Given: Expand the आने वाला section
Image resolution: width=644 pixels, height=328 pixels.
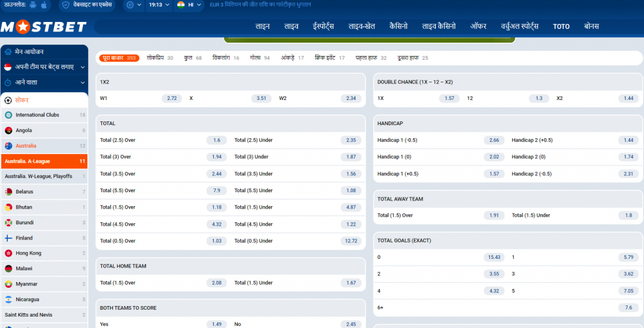Looking at the screenshot, I should pyautogui.click(x=45, y=82).
